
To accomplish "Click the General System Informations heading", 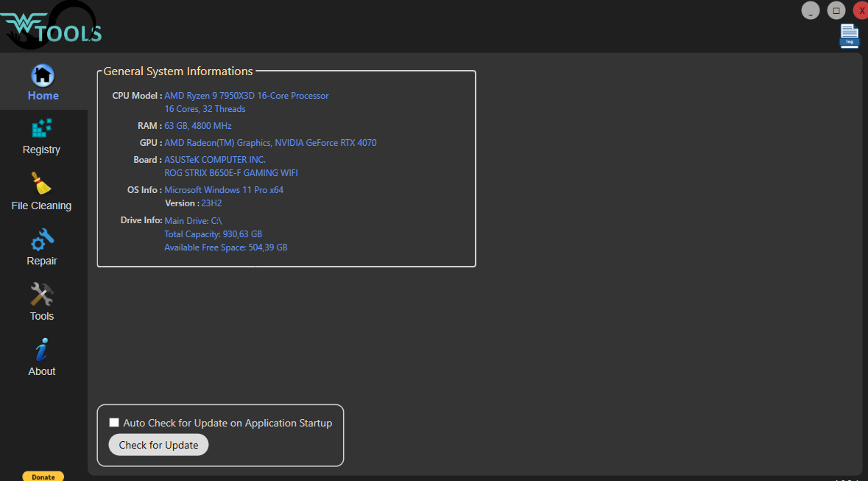I will (178, 71).
